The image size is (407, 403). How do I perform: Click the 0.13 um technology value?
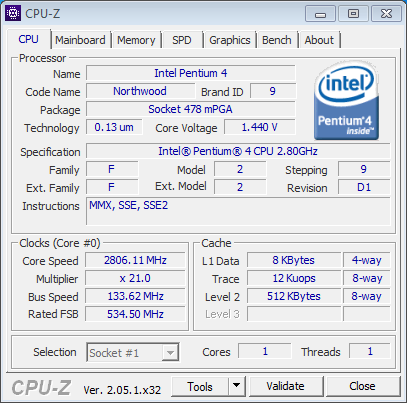click(x=114, y=127)
